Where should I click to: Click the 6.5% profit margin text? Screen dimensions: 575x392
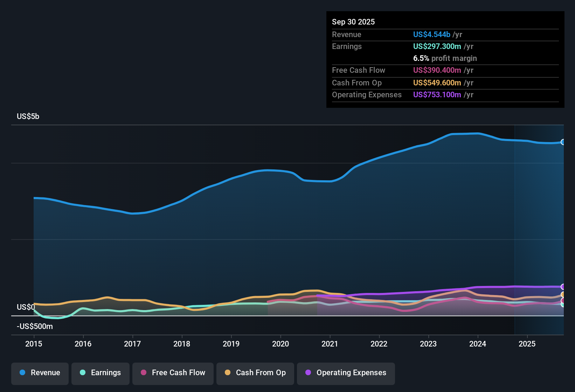(445, 58)
